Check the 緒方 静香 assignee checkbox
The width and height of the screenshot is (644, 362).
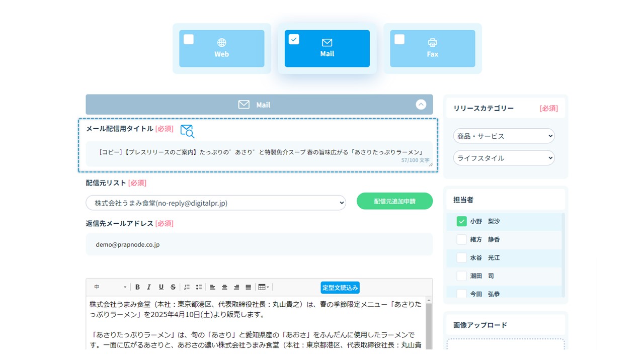461,239
